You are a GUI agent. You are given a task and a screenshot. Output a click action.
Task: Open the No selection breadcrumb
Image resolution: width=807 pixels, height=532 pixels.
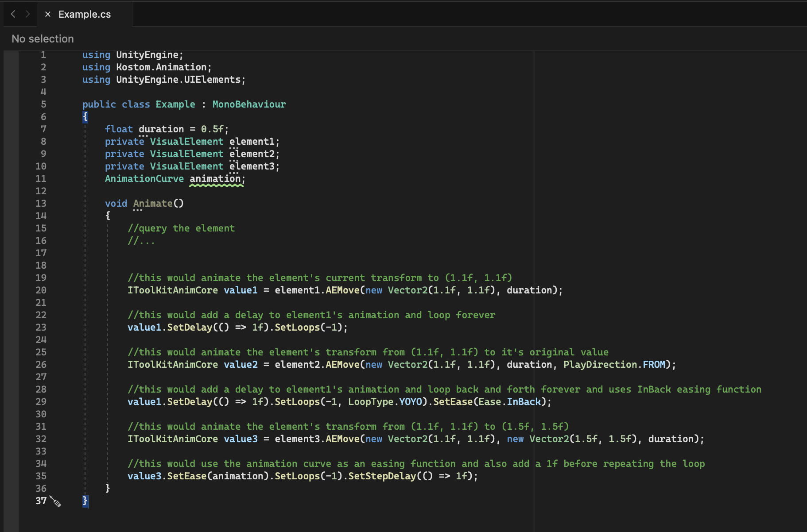(x=43, y=39)
